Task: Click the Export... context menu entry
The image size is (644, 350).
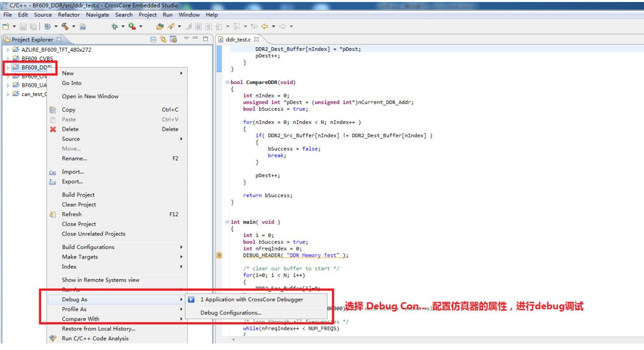Action: pos(117,182)
